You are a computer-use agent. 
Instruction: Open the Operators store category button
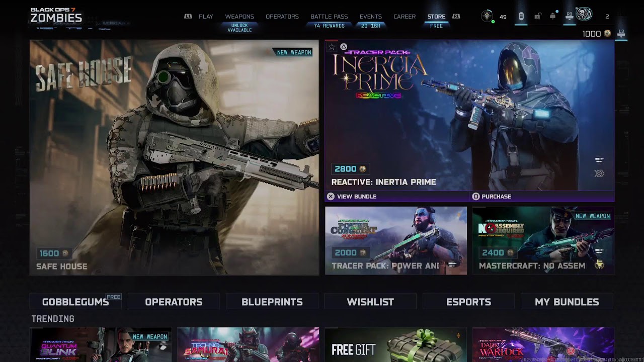click(x=174, y=302)
